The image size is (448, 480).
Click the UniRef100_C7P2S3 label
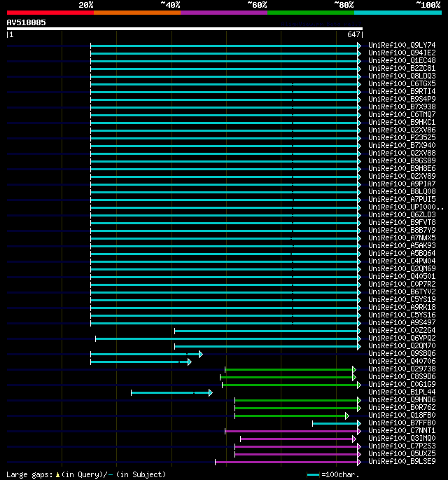402,446
